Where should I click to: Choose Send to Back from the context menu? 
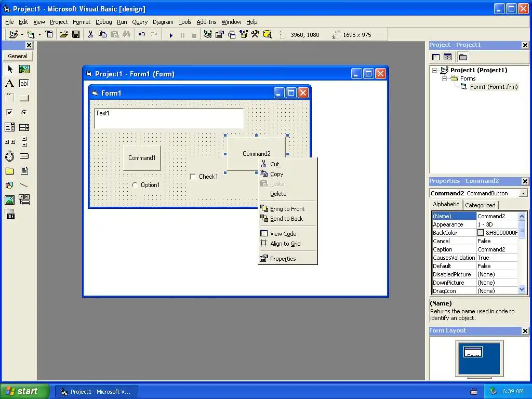[288, 219]
